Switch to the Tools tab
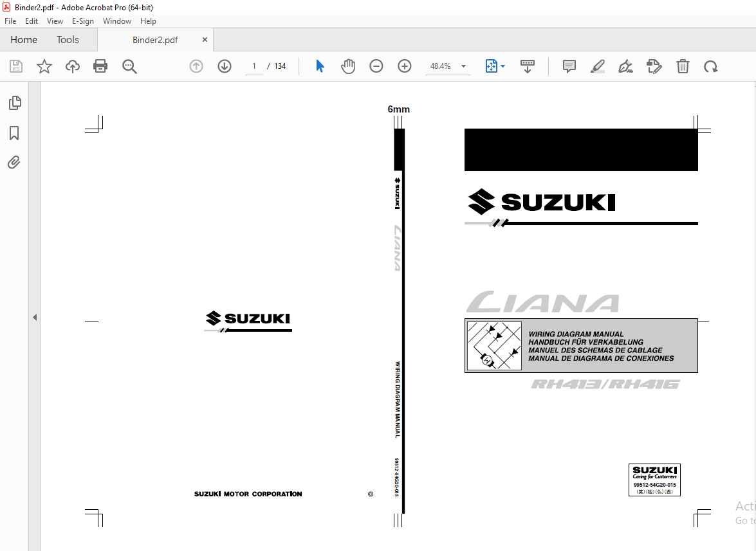The image size is (756, 551). click(68, 39)
